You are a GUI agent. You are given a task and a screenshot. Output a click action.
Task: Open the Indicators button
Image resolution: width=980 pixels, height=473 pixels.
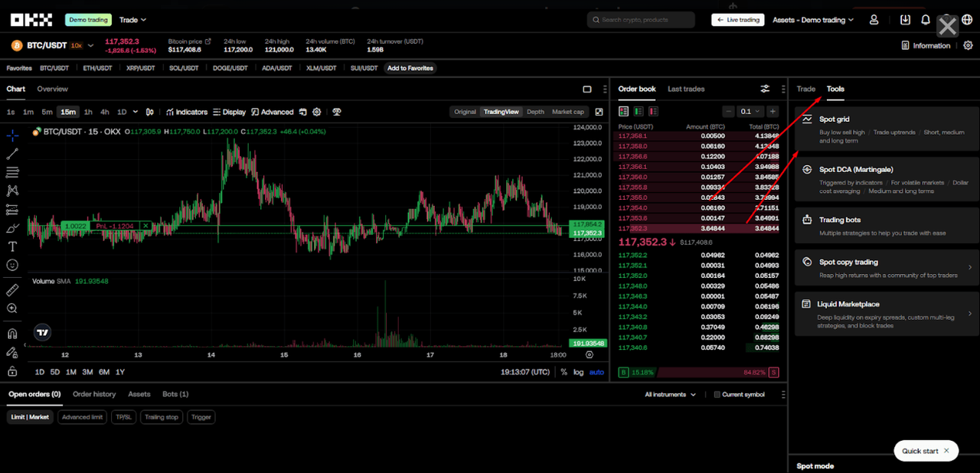tap(187, 112)
